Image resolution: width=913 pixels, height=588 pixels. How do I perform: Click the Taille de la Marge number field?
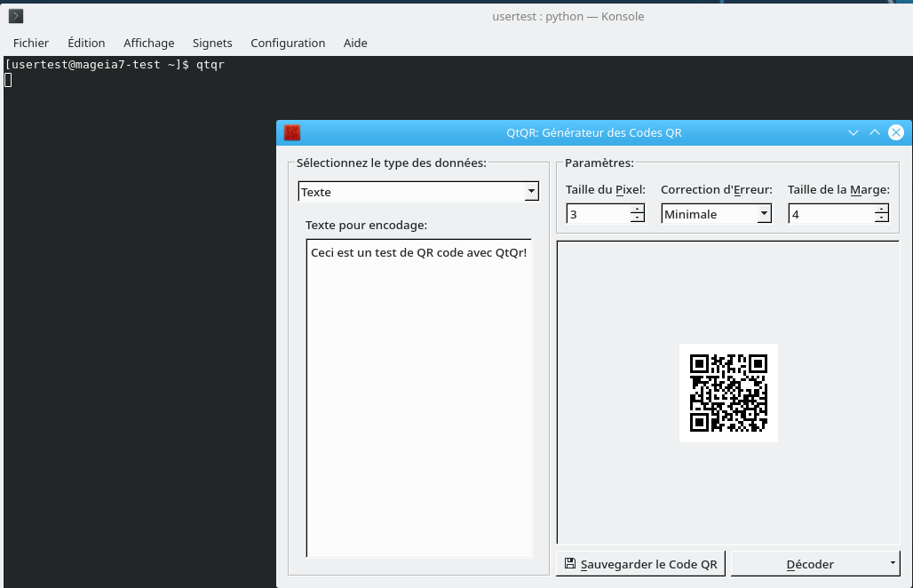click(831, 214)
